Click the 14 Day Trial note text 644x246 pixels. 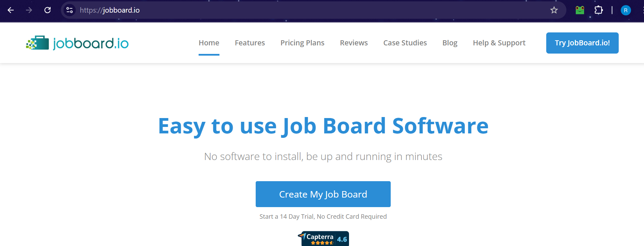(323, 216)
